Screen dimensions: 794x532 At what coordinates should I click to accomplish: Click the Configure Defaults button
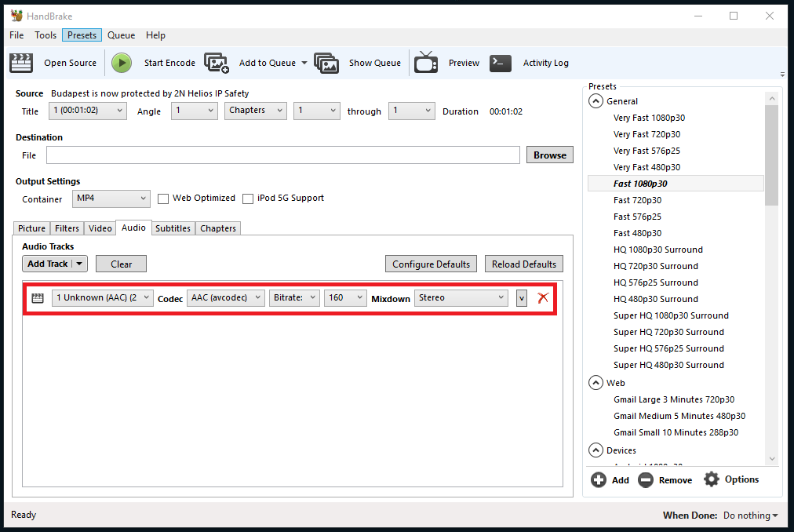pyautogui.click(x=431, y=264)
